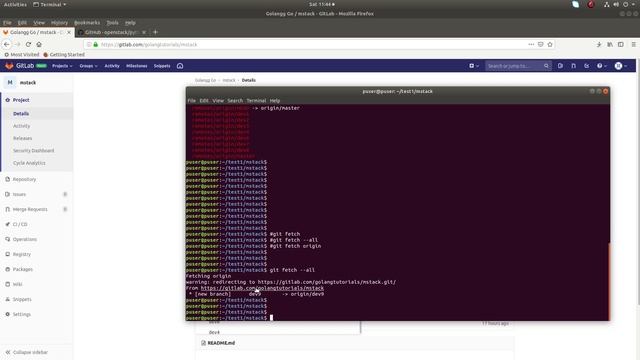Click Firefox reload button
The height and width of the screenshot is (360, 640).
[28, 44]
